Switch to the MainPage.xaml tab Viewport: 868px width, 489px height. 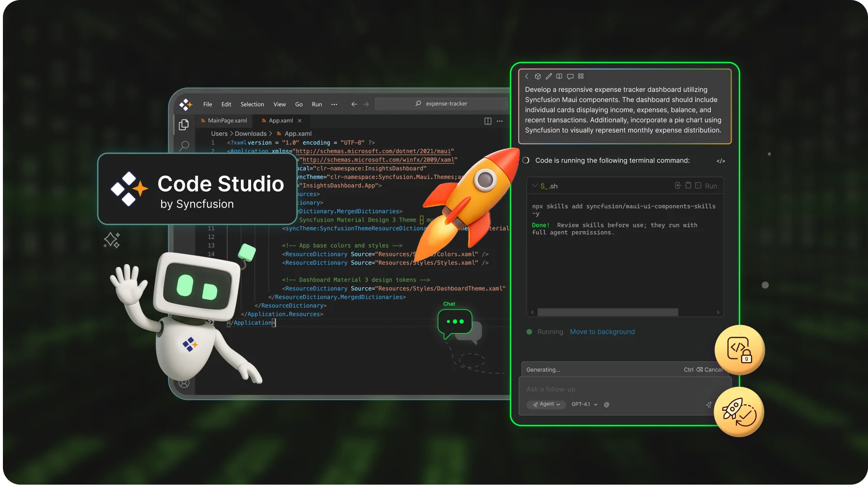[224, 121]
